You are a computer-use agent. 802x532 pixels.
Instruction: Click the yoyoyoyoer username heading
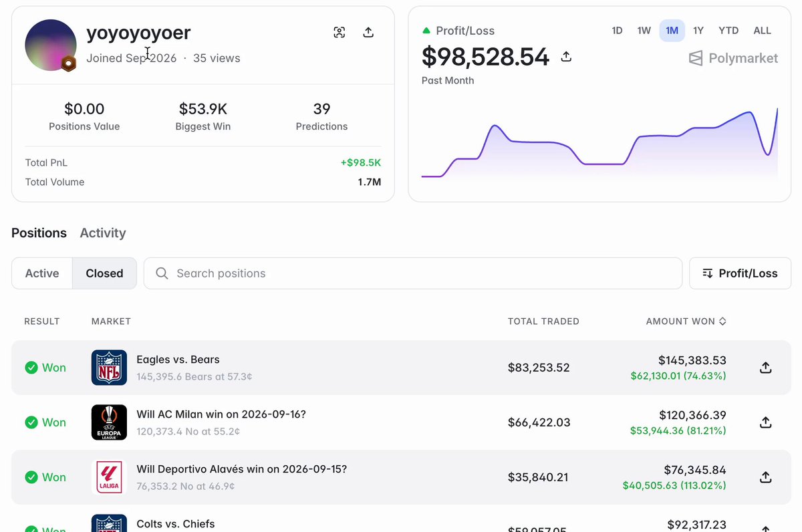pos(138,32)
